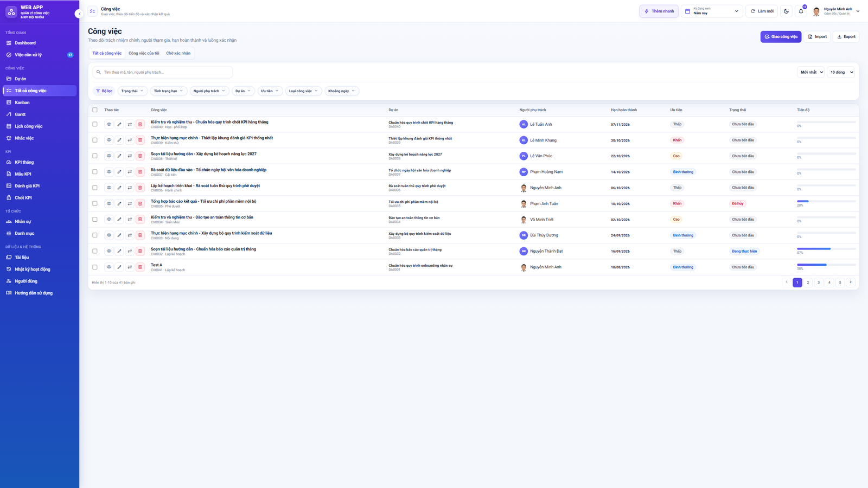
Task: Click the task search input field
Action: pos(163,72)
